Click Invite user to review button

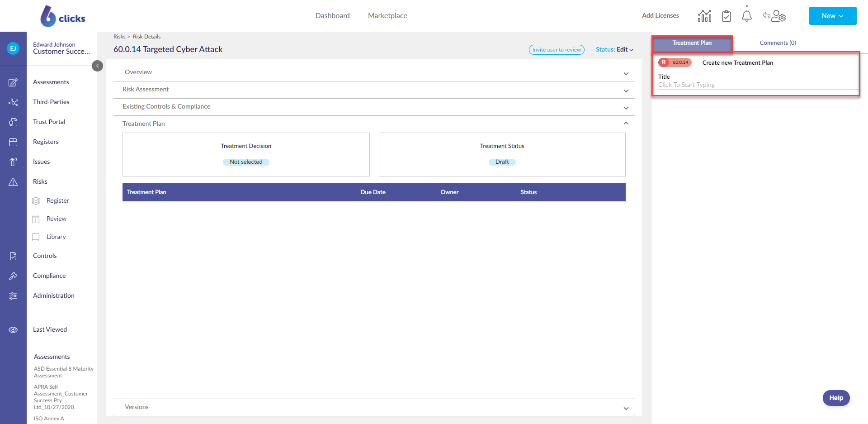[x=557, y=50]
